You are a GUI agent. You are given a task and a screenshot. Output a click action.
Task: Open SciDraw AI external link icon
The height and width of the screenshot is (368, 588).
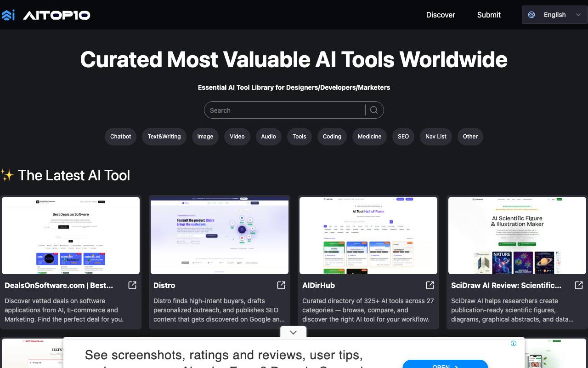pos(579,285)
